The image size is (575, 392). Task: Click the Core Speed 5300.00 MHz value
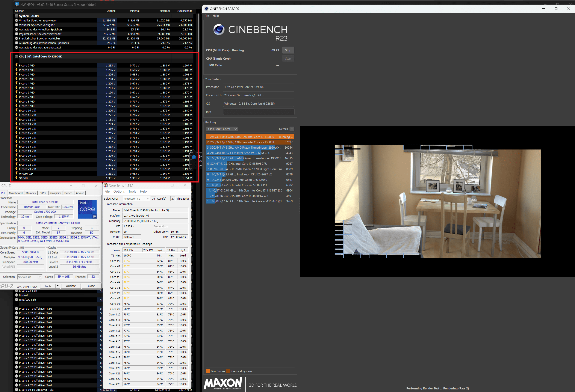30,252
